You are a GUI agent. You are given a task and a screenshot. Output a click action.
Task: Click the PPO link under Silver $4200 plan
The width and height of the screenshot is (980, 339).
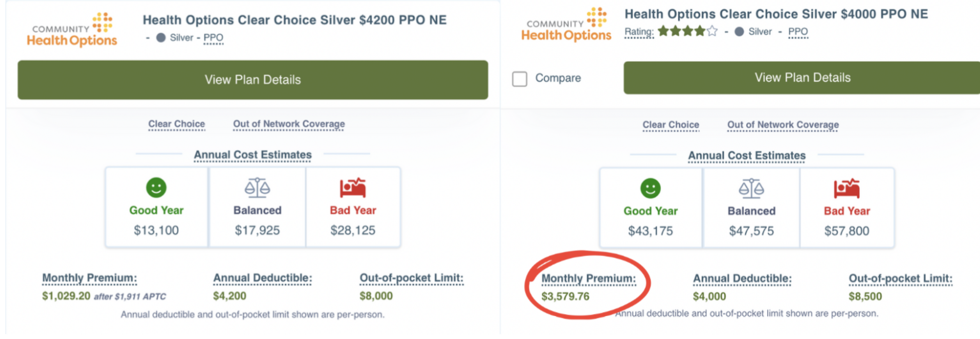click(213, 38)
